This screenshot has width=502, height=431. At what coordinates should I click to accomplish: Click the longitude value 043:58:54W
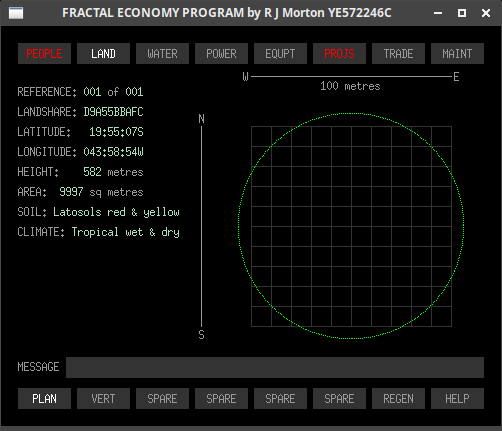point(113,152)
